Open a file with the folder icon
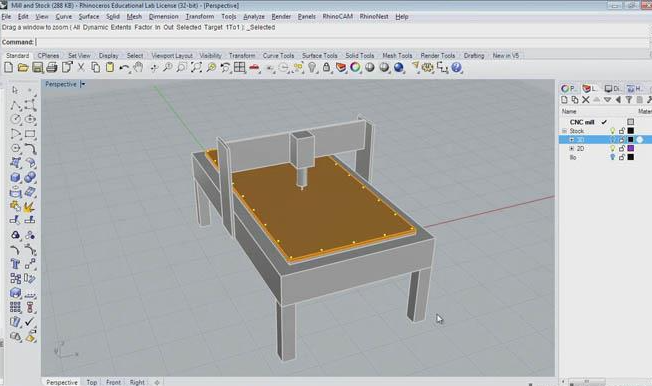Image resolution: width=652 pixels, height=386 pixels. click(23, 67)
